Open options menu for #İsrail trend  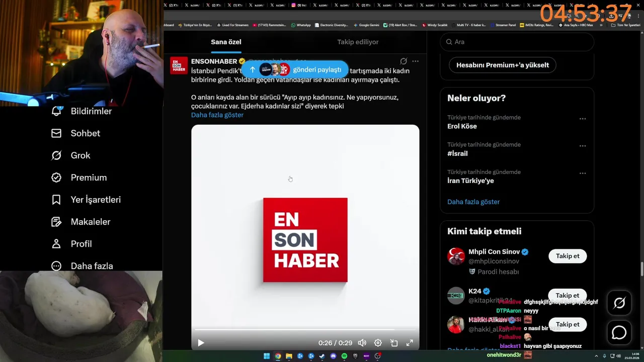tap(583, 146)
